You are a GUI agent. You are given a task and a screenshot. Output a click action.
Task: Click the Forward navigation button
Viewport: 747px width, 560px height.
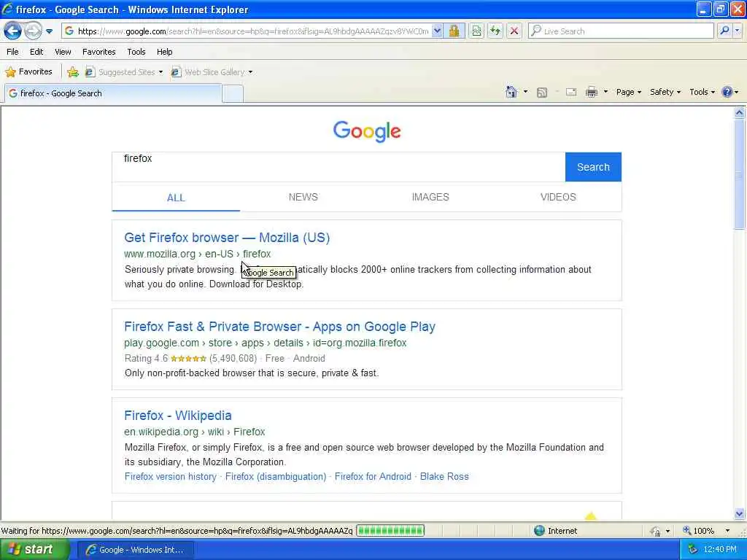[33, 31]
